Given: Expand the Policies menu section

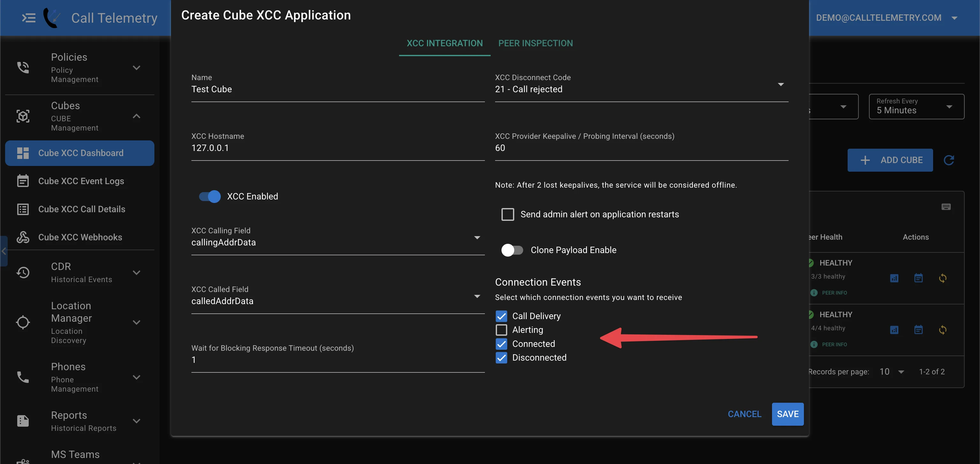Looking at the screenshot, I should tap(137, 68).
